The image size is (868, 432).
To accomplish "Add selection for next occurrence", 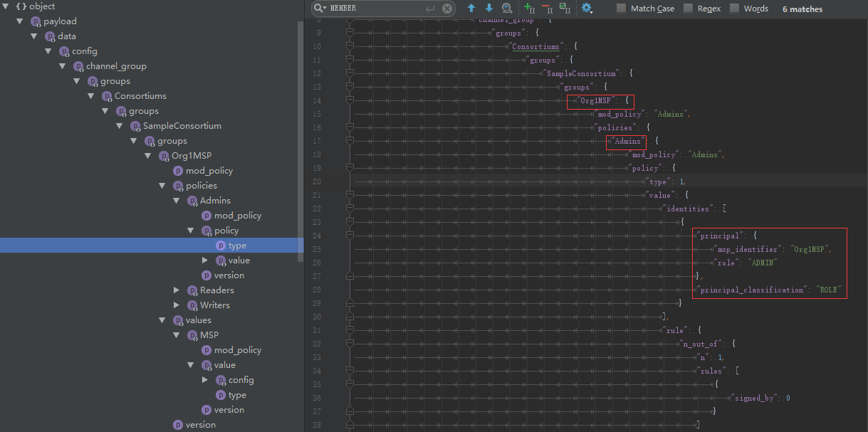I will (x=529, y=9).
